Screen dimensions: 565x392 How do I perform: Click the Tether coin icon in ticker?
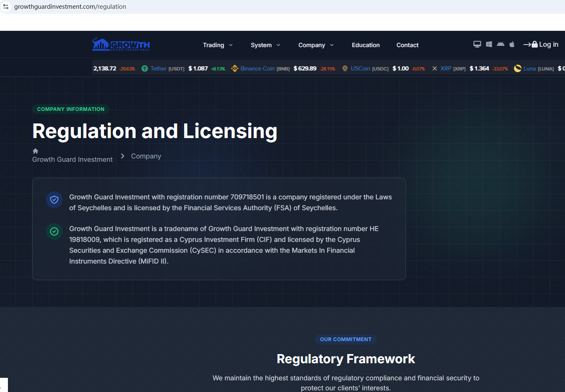click(x=144, y=68)
